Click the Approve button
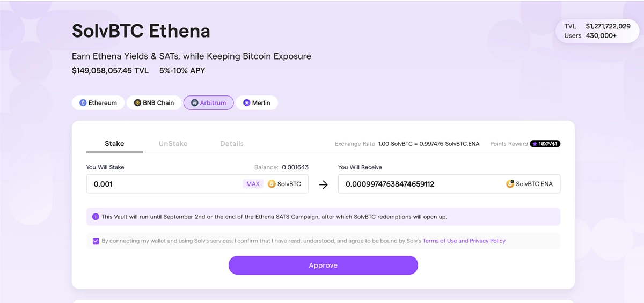Image resolution: width=644 pixels, height=303 pixels. pos(323,265)
